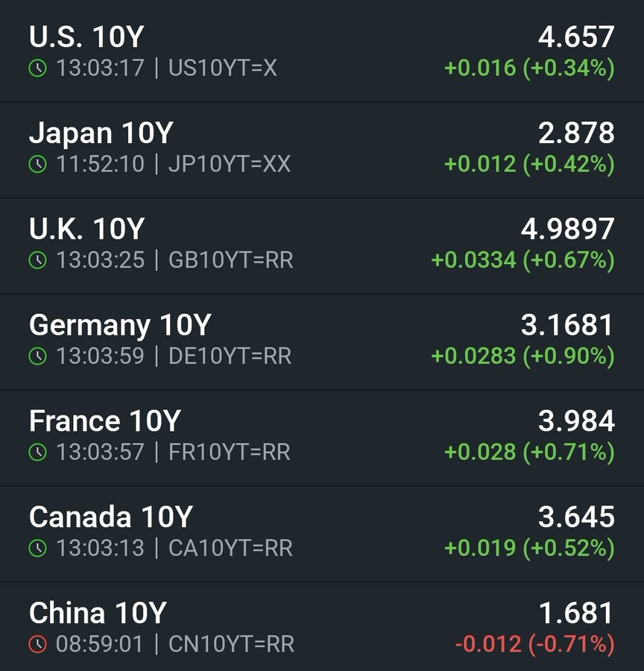Click the GB10YT=RR ticker symbol
Viewport: 644px width, 671px height.
pyautogui.click(x=230, y=259)
